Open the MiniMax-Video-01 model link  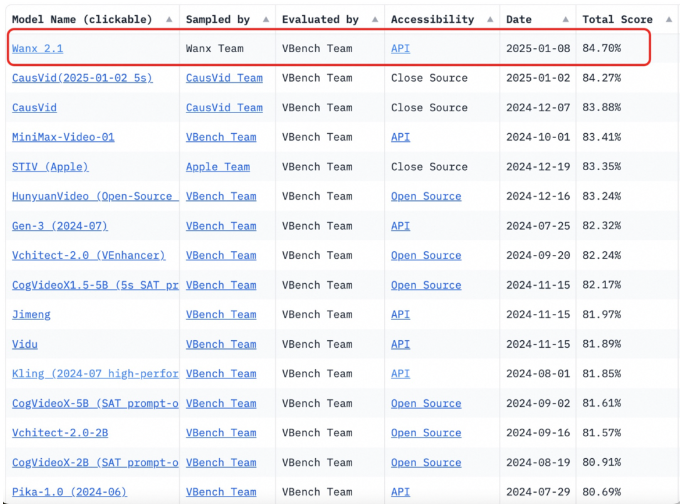pos(63,137)
